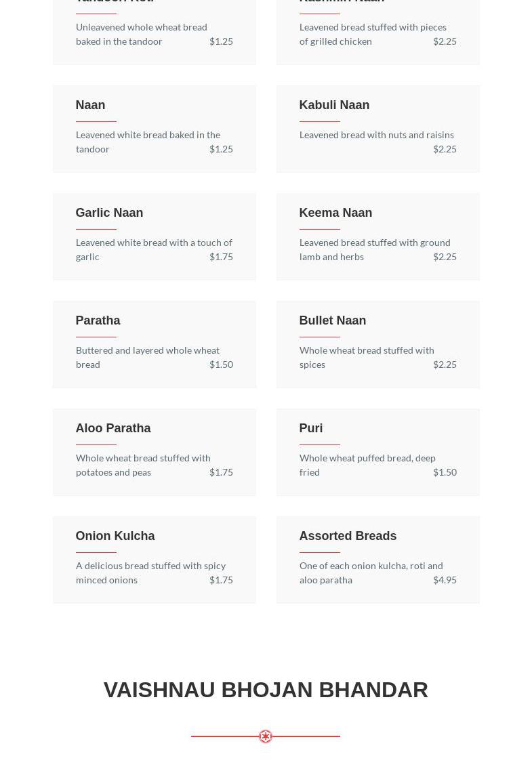
Task: Click the Garlic Naan $1.75 price
Action: point(221,257)
